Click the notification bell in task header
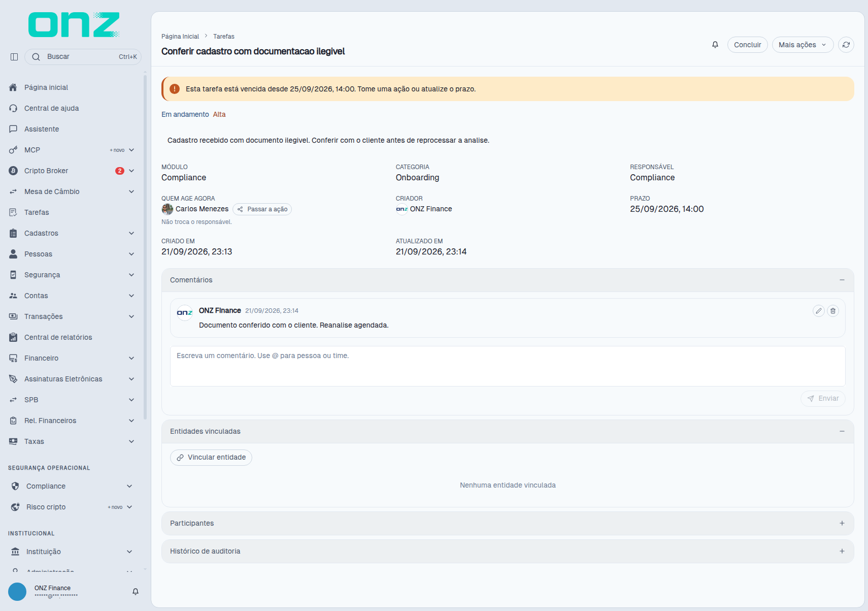 pos(715,45)
